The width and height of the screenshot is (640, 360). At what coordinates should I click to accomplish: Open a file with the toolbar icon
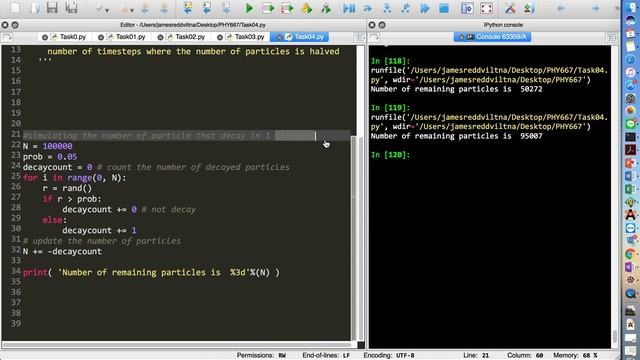[x=34, y=7]
